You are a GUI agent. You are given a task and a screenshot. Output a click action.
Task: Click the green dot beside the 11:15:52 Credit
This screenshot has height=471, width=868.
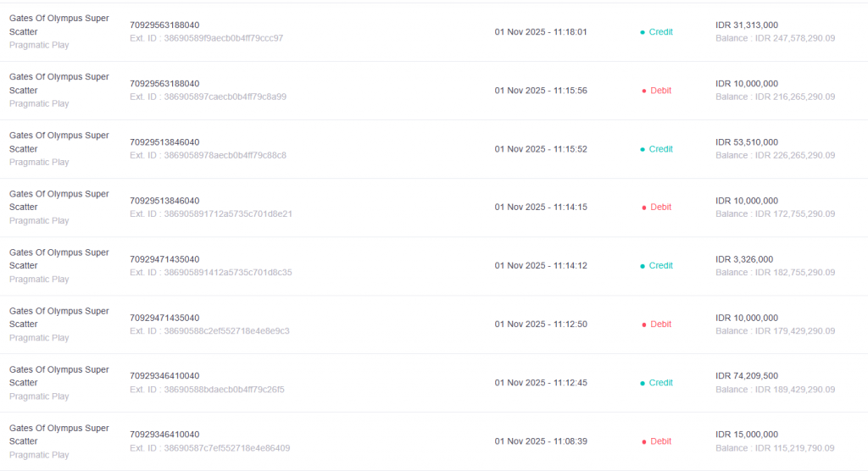pyautogui.click(x=643, y=149)
